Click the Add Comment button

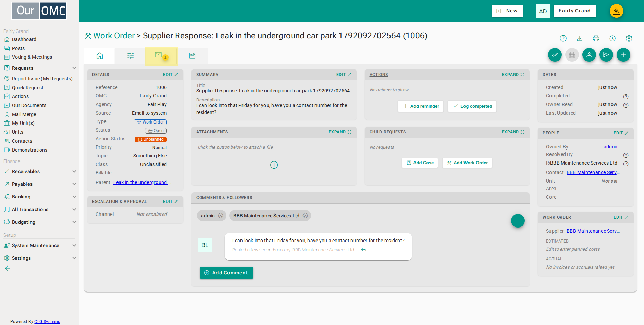point(226,273)
